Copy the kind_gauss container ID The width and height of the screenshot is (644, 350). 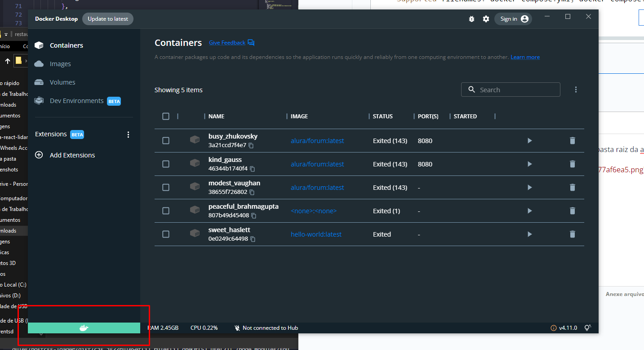(x=253, y=169)
